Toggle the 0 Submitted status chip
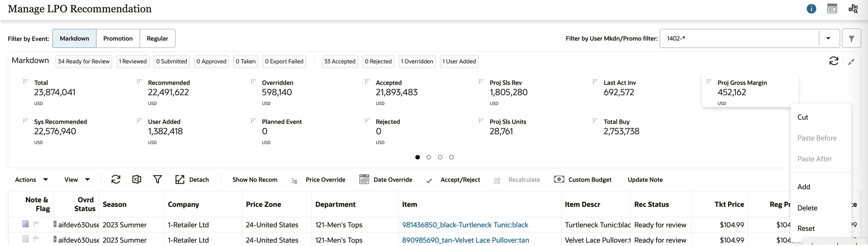 pos(172,61)
